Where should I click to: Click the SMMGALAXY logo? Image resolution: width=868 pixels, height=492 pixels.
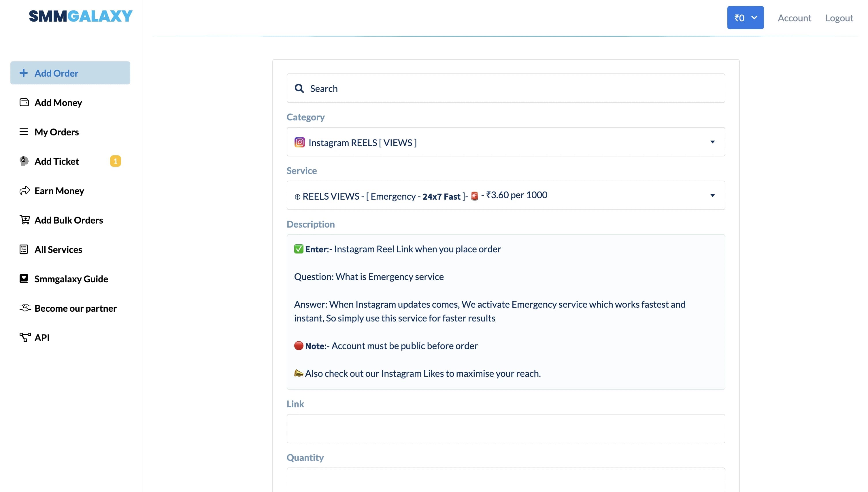[x=80, y=16]
